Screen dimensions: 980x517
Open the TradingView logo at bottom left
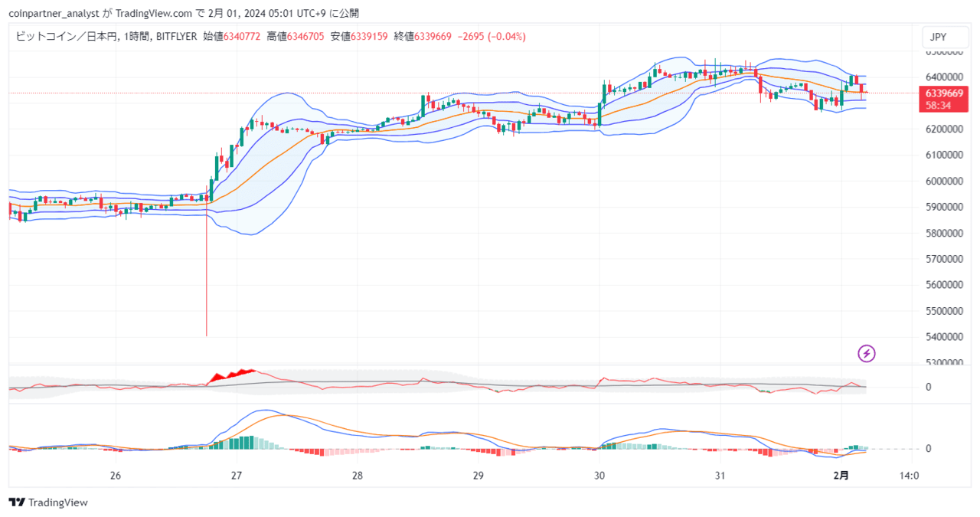coord(48,502)
